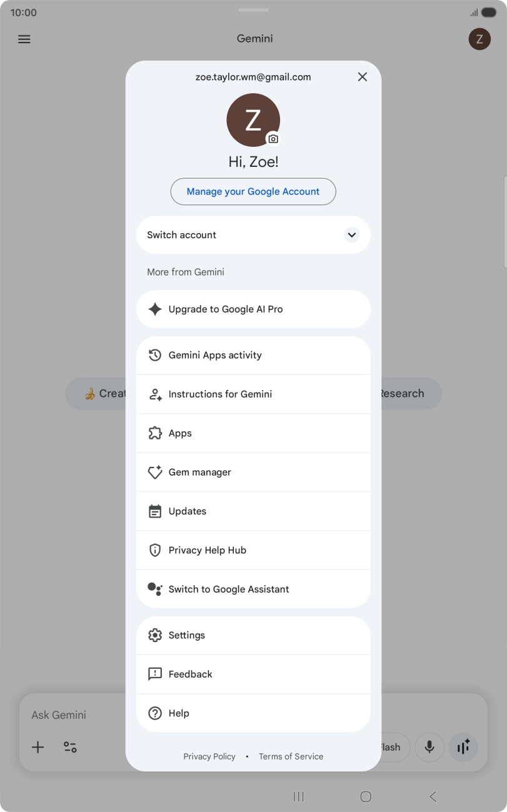Image resolution: width=507 pixels, height=812 pixels.
Task: Tap the Gemini Live waveform icon
Action: pyautogui.click(x=463, y=747)
